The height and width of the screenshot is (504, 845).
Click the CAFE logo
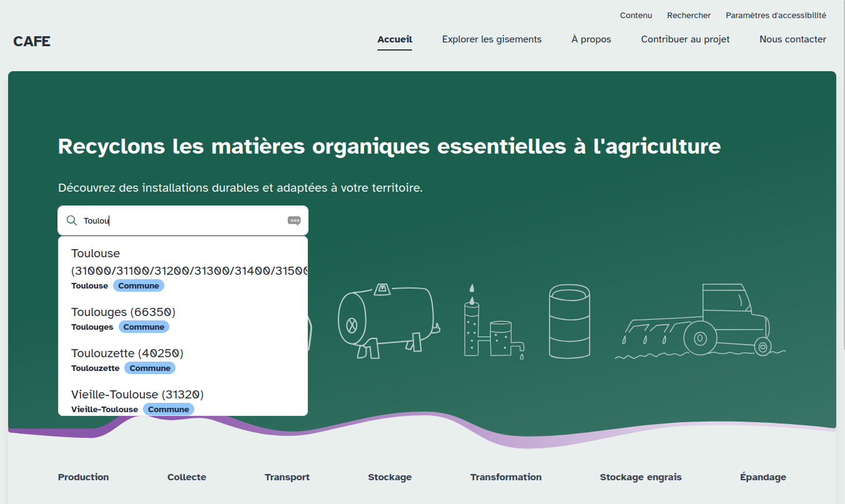32,42
